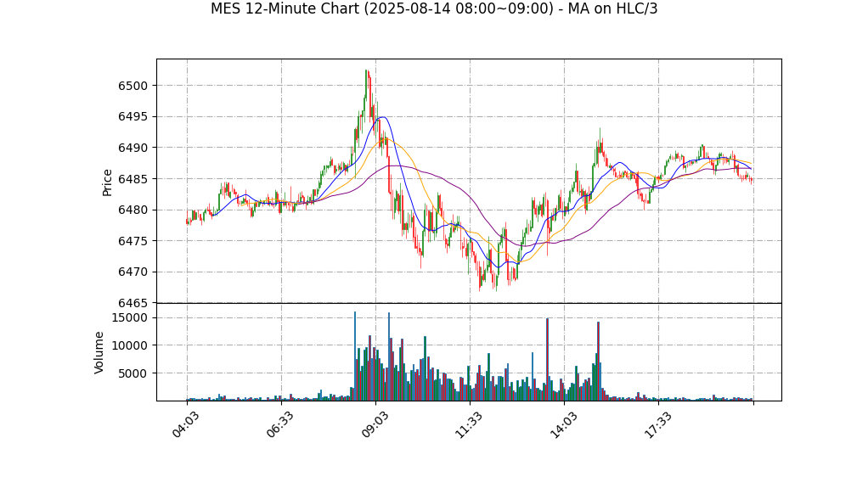Click the 6480 price tick label
This screenshot has width=868, height=488.
(x=132, y=210)
